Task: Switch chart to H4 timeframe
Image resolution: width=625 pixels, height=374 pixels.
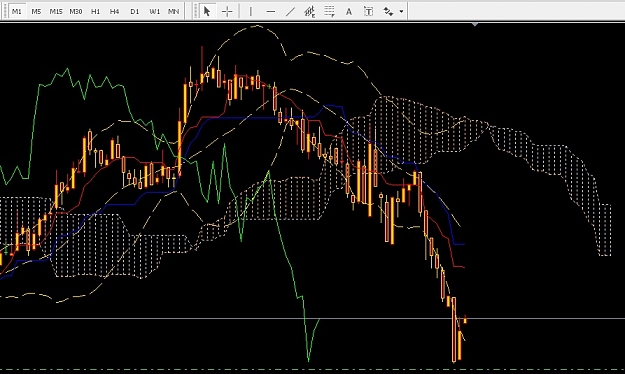Action: point(114,11)
